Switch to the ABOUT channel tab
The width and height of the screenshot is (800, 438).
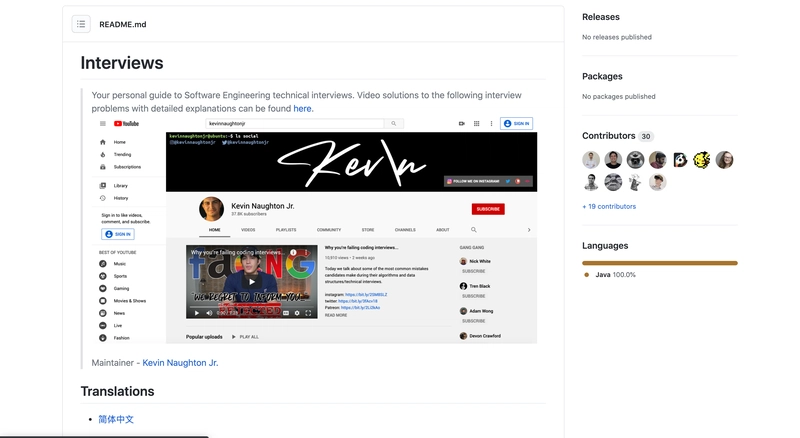coord(443,230)
